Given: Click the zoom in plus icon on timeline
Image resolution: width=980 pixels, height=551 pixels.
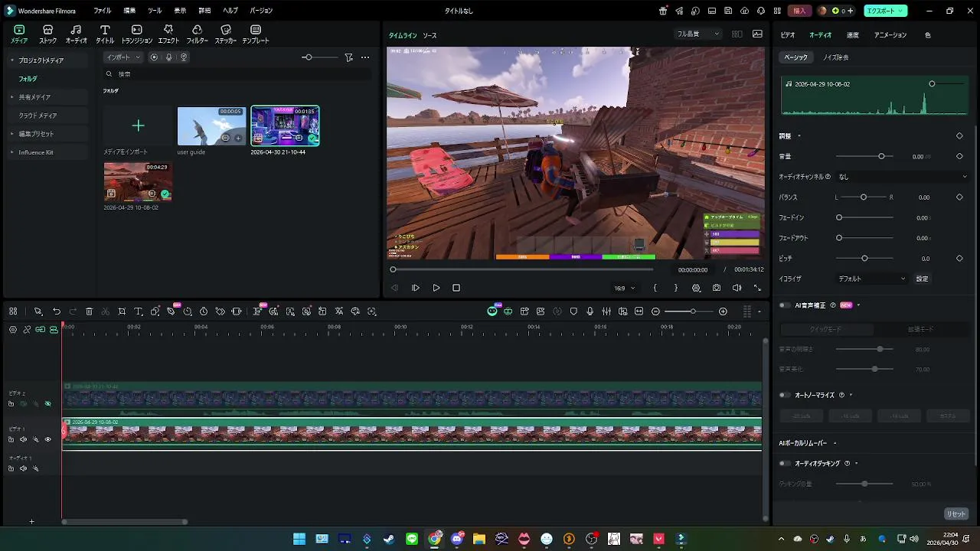Looking at the screenshot, I should [x=723, y=311].
